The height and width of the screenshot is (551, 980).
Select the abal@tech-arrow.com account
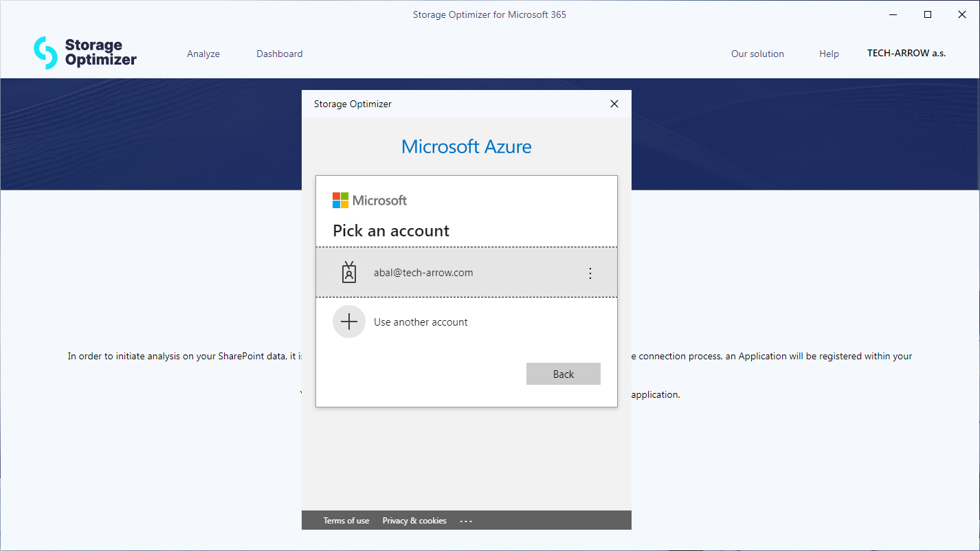tap(423, 273)
